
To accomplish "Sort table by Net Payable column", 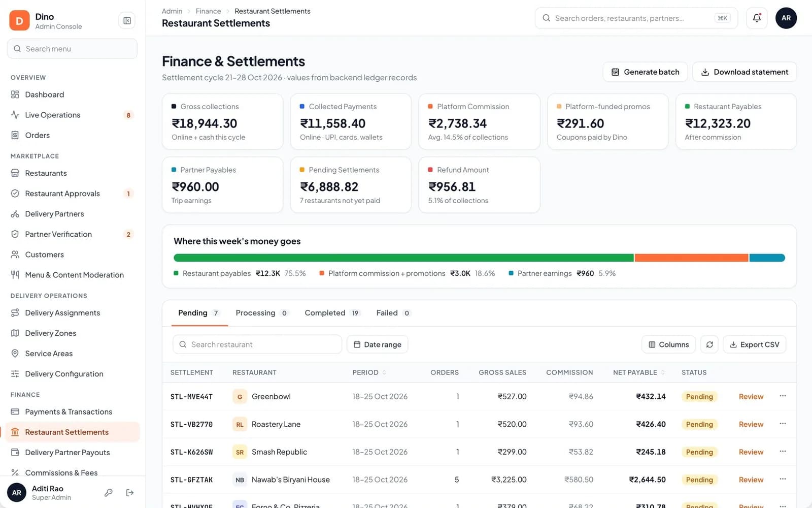I will (639, 372).
